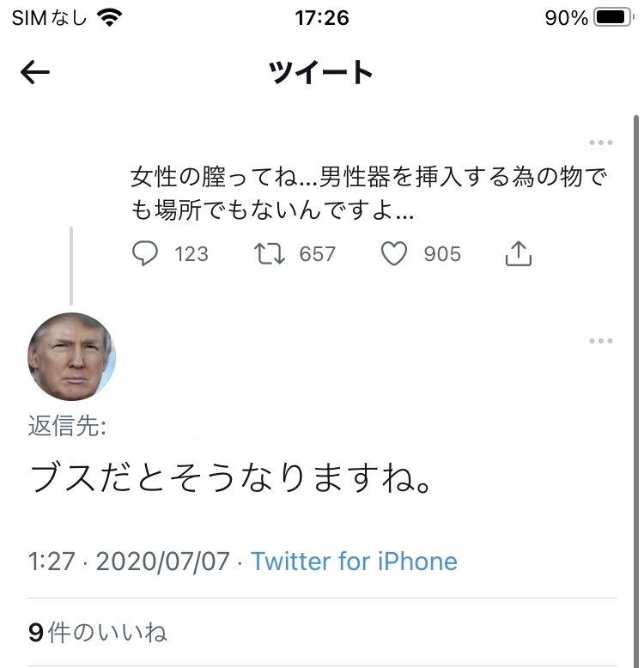This screenshot has height=668, width=644.
Task: Open more options on the parent tweet
Action: [x=601, y=143]
